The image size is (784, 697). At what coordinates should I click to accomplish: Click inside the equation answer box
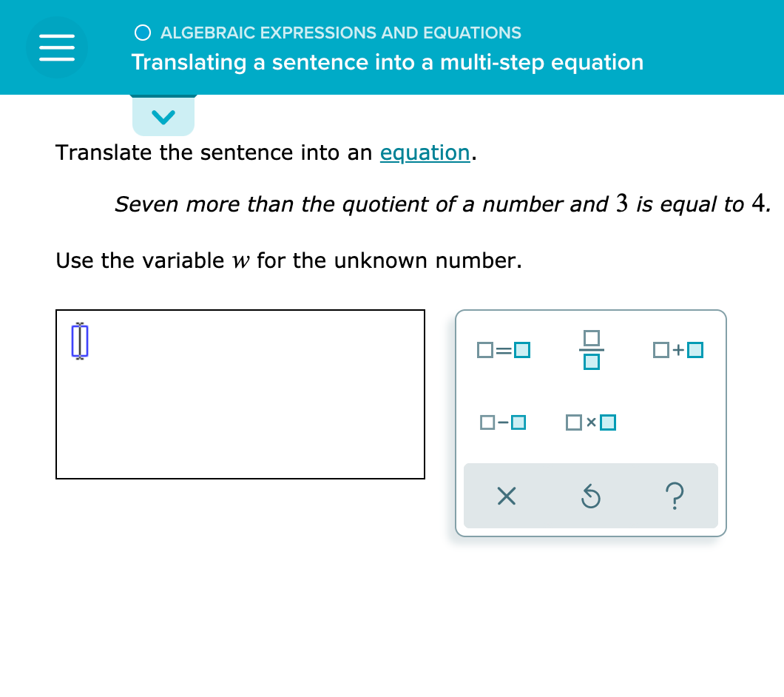pyautogui.click(x=240, y=394)
